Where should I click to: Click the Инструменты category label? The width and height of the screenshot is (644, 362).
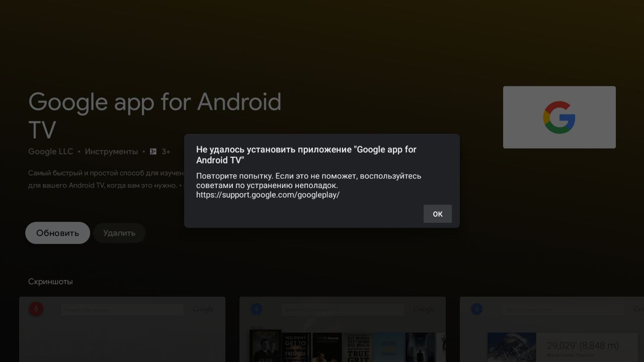click(x=111, y=151)
